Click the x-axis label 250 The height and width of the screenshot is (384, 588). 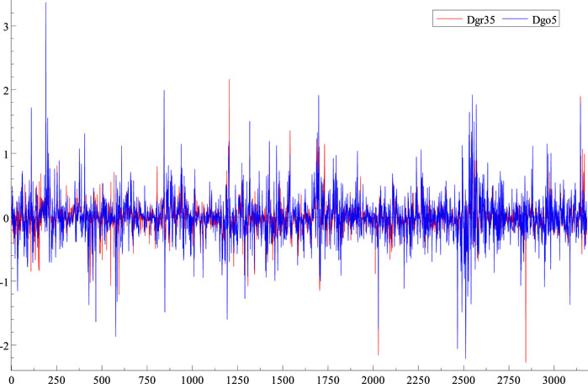56,380
